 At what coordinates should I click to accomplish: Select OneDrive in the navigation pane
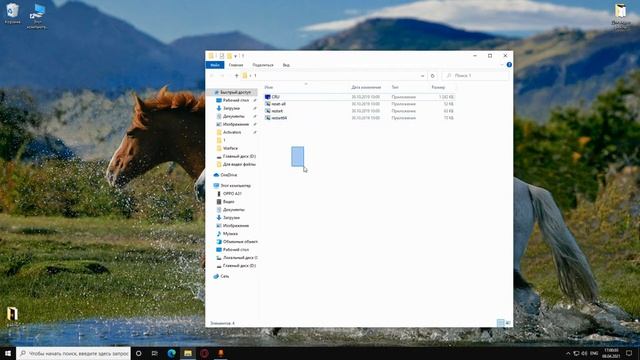pos(228,175)
